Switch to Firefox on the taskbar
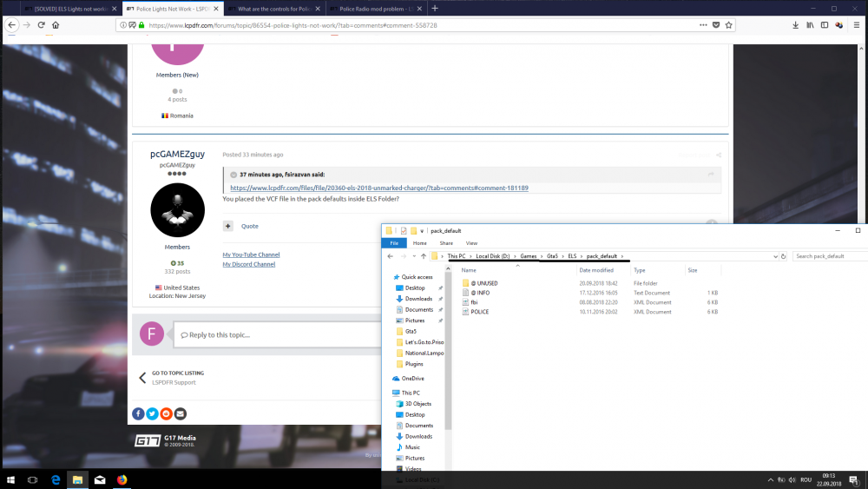This screenshot has width=868, height=489. 122,479
